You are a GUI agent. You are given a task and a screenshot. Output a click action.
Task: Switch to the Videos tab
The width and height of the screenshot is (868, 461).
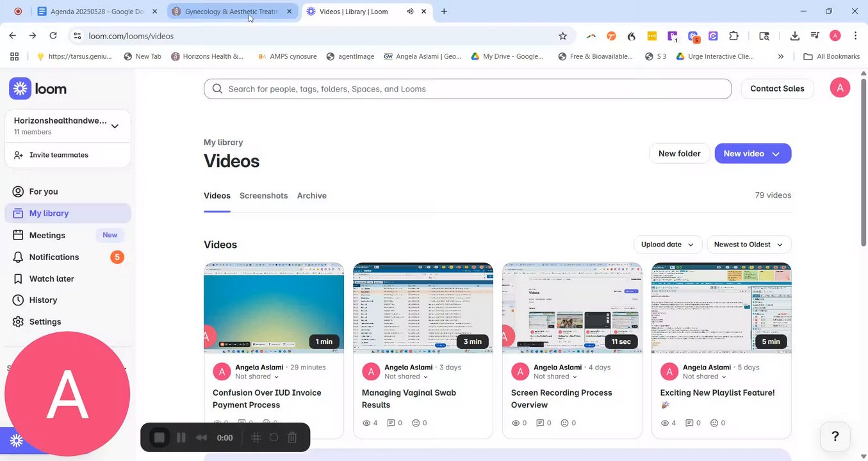coord(217,196)
